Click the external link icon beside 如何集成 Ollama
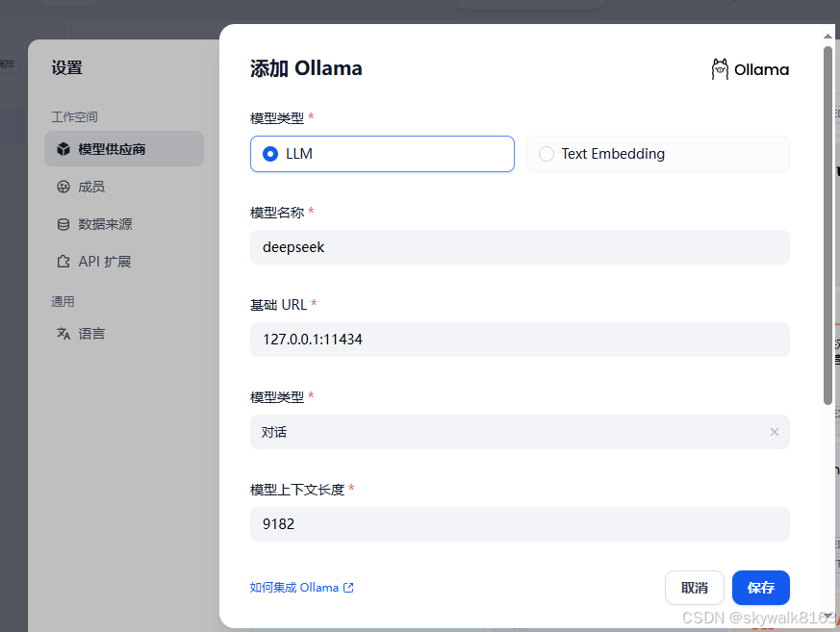 tap(348, 588)
